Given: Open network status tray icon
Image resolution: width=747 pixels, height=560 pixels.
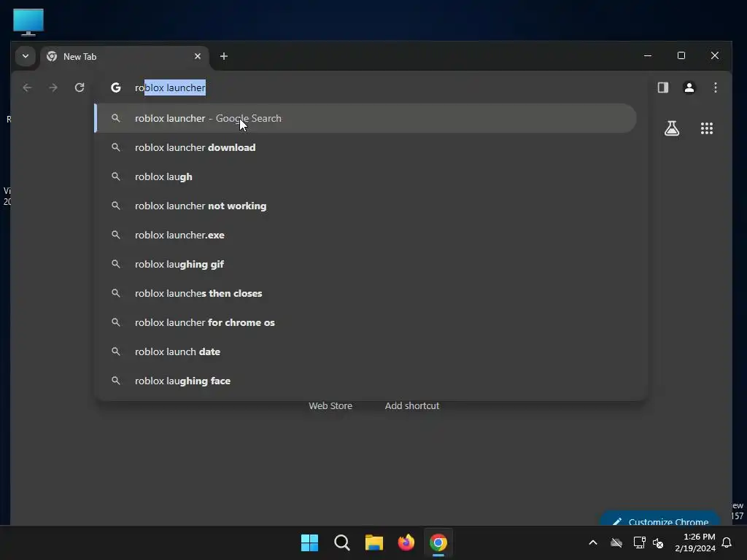Looking at the screenshot, I should pos(639,542).
